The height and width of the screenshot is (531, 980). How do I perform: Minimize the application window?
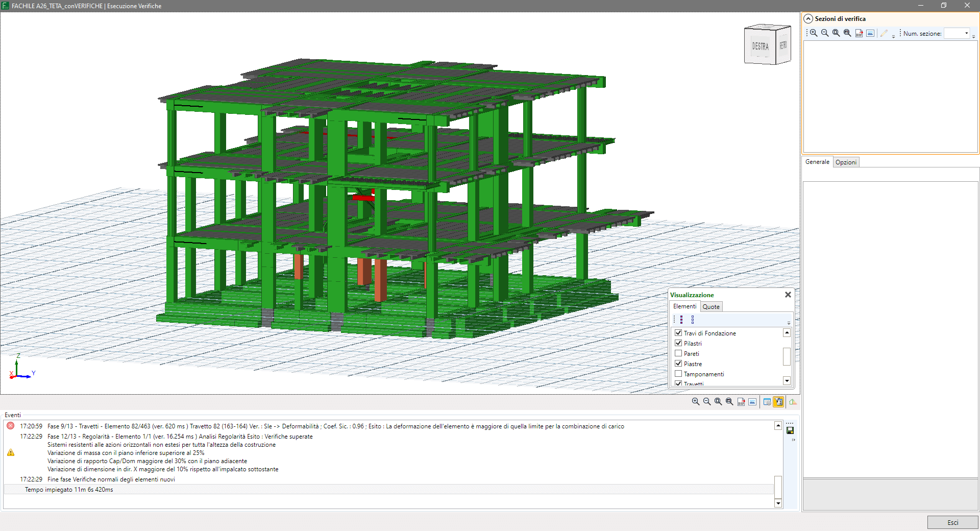click(x=921, y=6)
